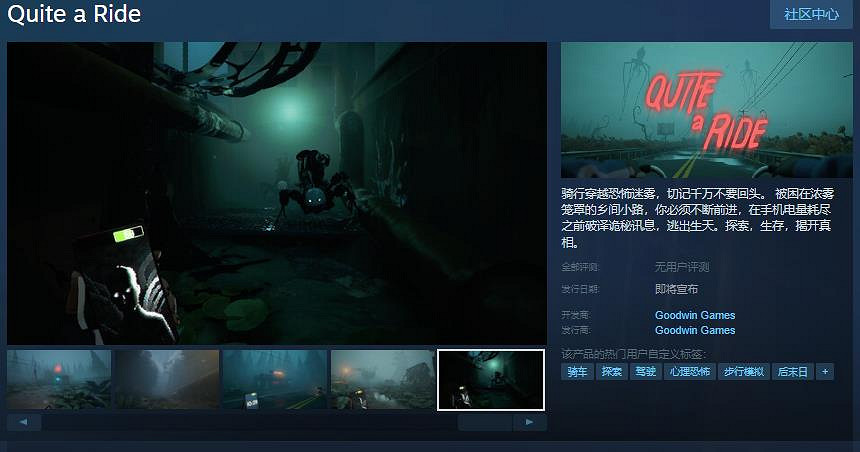Select the third thumbnail with orange glow

(x=275, y=380)
